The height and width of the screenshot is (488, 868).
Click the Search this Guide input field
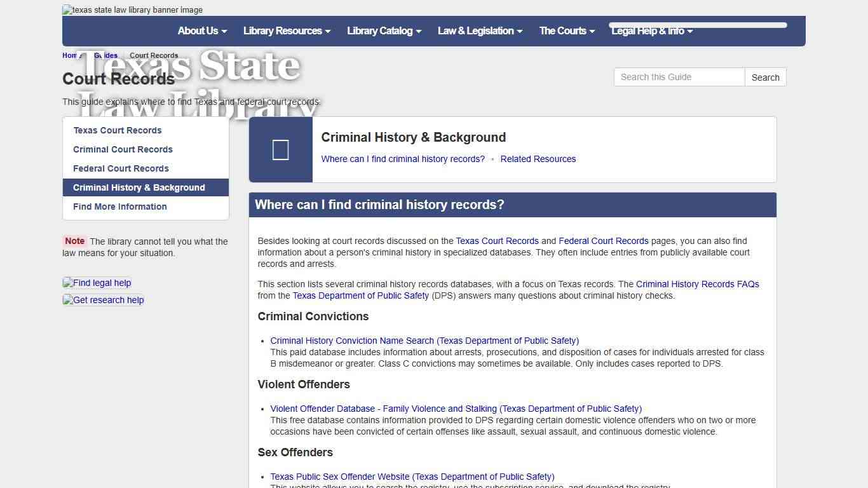point(679,77)
